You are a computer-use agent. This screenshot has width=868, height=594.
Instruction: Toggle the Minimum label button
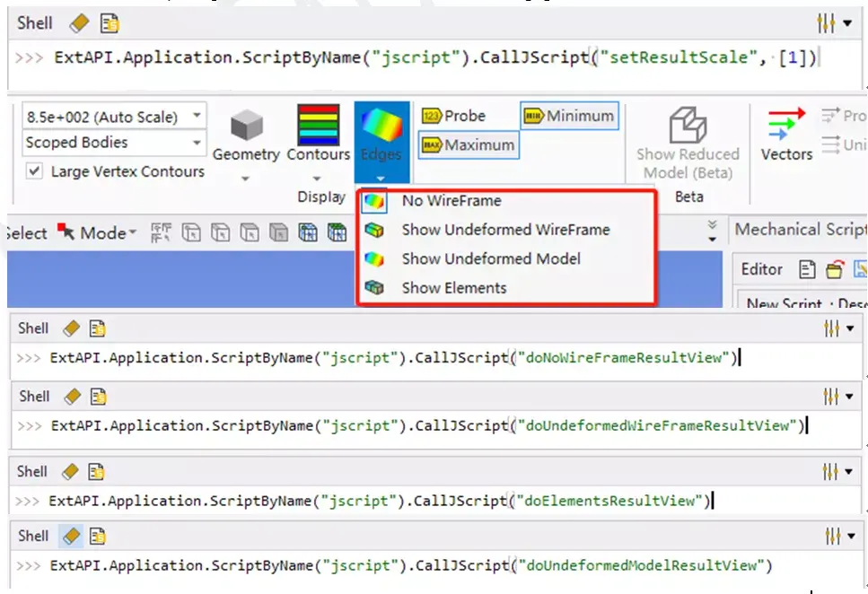(569, 116)
